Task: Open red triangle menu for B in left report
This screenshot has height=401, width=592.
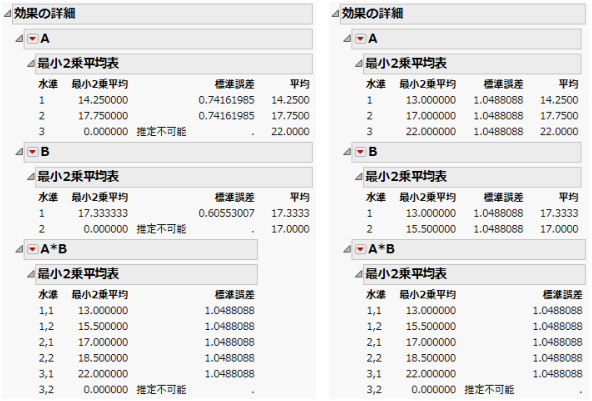Action: pyautogui.click(x=33, y=152)
